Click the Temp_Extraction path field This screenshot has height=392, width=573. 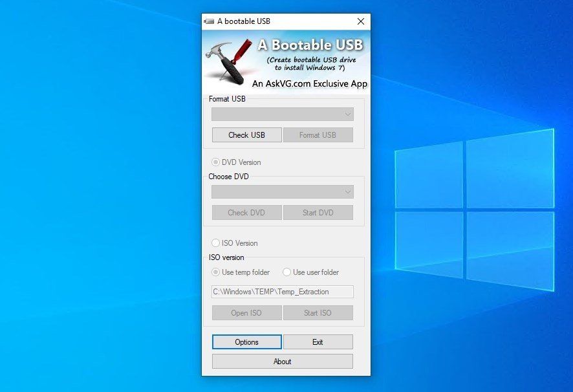(283, 292)
